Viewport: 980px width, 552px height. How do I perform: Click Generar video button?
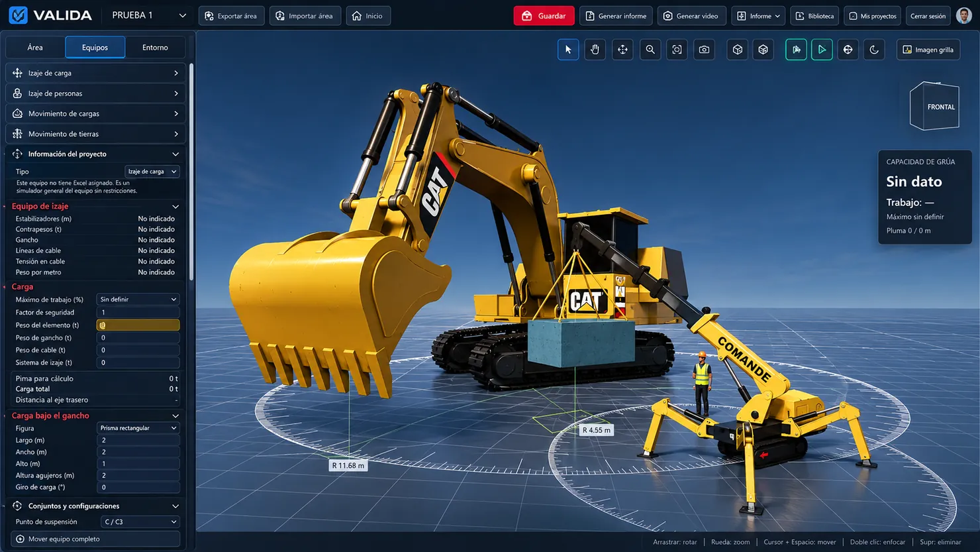691,16
